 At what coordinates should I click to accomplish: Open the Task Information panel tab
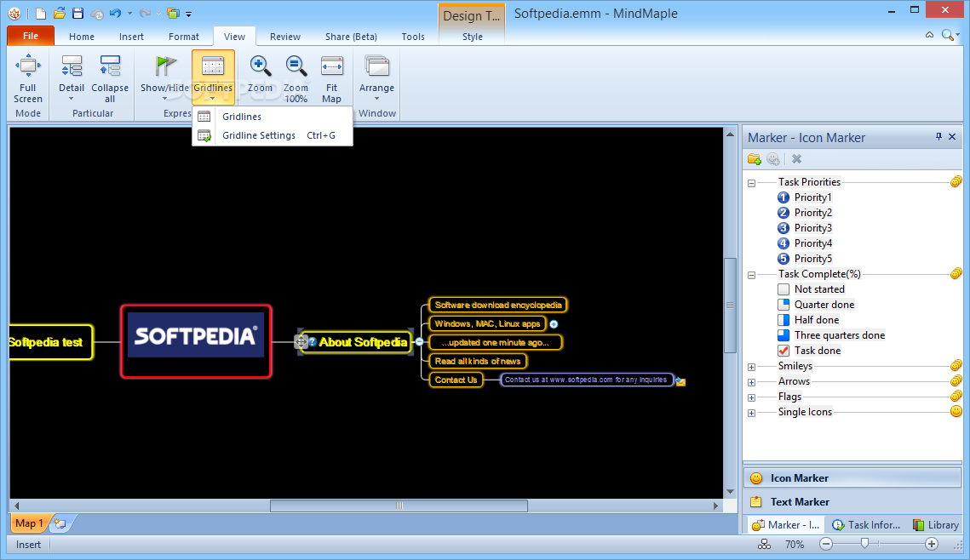click(x=866, y=525)
